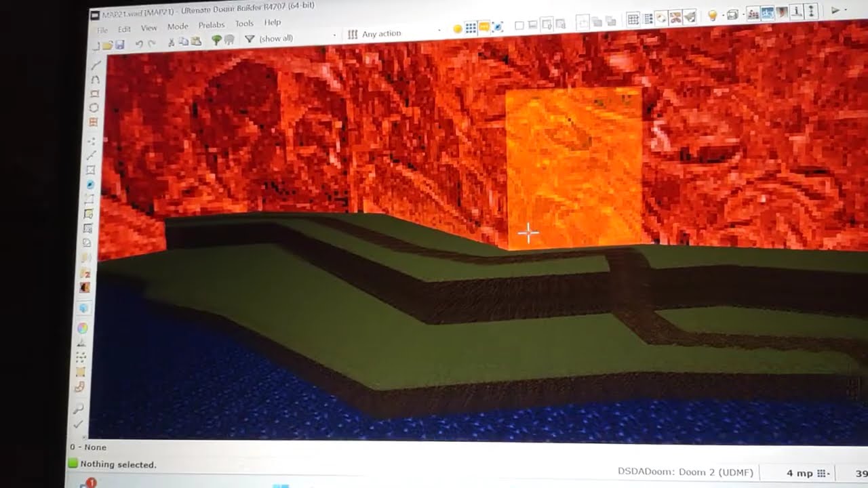
Task: Select the Draw Ellipse tool in sidebar
Action: coord(94,108)
